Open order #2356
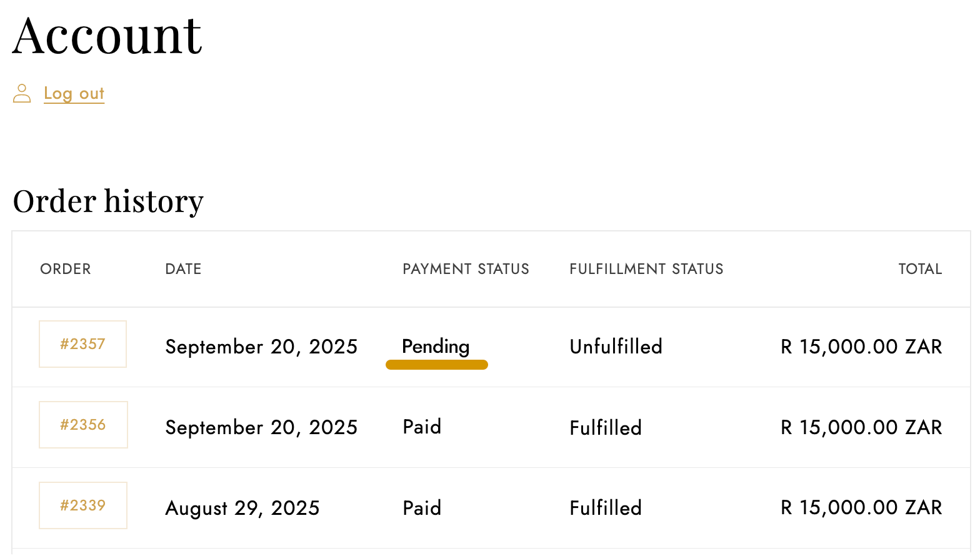The height and width of the screenshot is (558, 980). [x=83, y=425]
